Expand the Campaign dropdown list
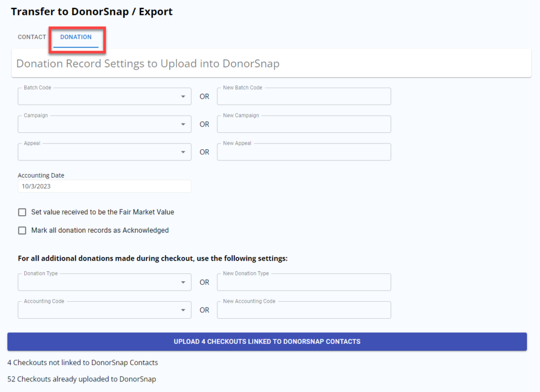The width and height of the screenshot is (540, 392). coord(104,125)
